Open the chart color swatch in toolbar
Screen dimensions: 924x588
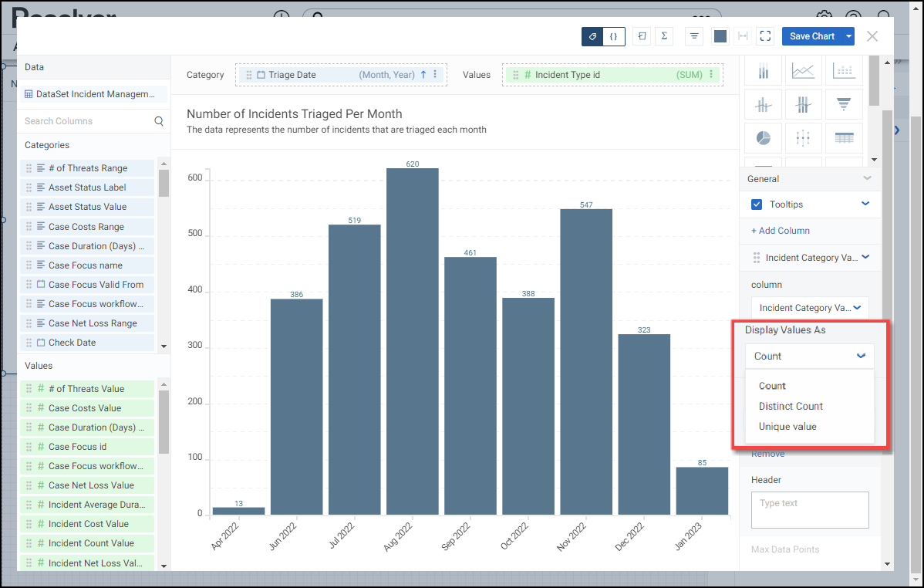point(720,36)
